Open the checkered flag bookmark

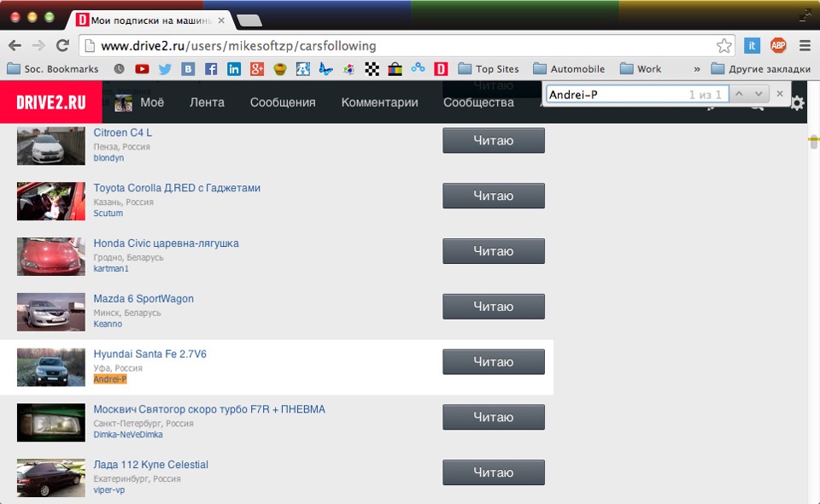372,69
